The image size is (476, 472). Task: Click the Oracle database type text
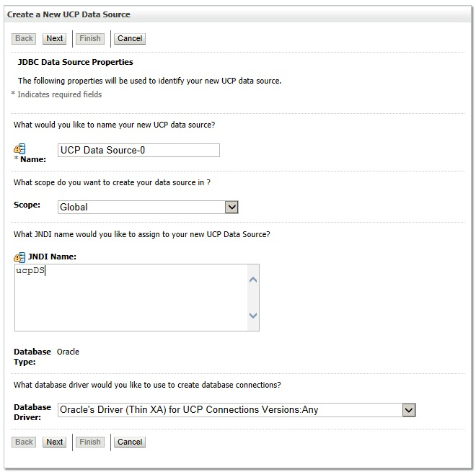pos(68,352)
